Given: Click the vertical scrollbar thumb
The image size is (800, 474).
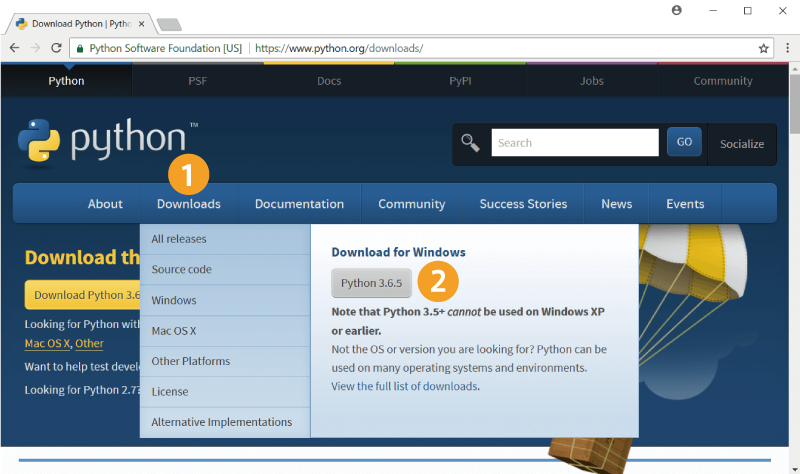Looking at the screenshot, I should (x=794, y=104).
